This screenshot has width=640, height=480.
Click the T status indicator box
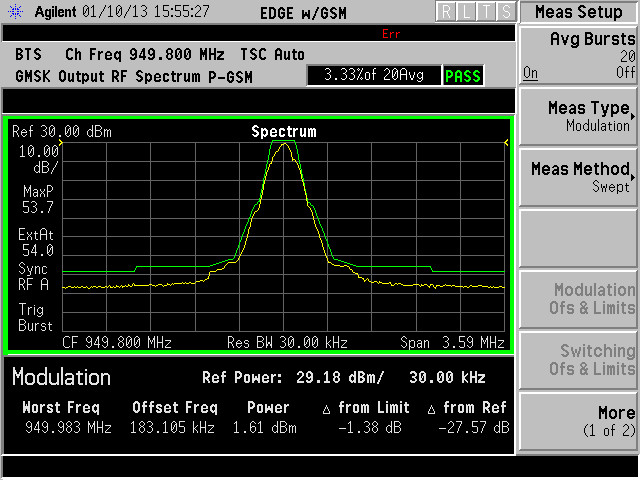[486, 12]
